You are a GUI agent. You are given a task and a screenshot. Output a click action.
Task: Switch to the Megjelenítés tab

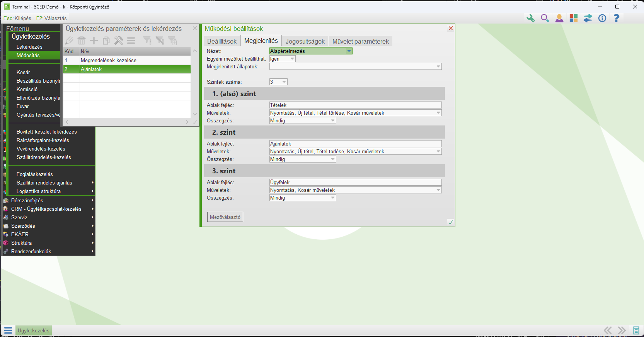coord(261,41)
